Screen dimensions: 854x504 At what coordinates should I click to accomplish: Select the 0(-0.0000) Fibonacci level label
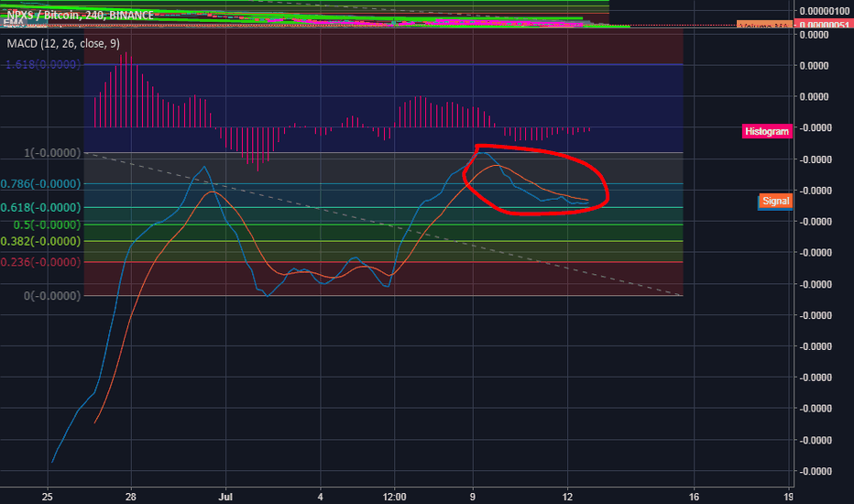[52, 295]
